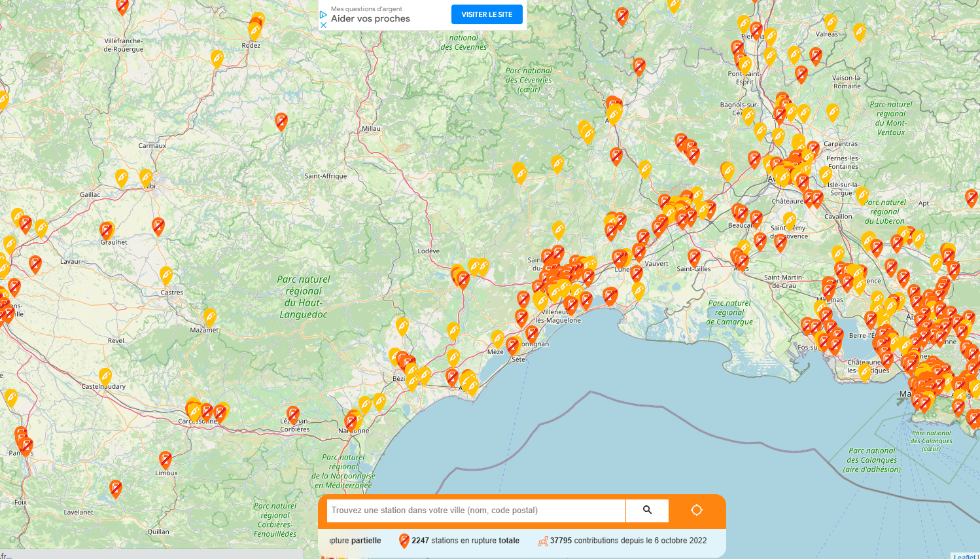Select the yellow marker at Castelnaudary
The height and width of the screenshot is (559, 980).
point(105,376)
